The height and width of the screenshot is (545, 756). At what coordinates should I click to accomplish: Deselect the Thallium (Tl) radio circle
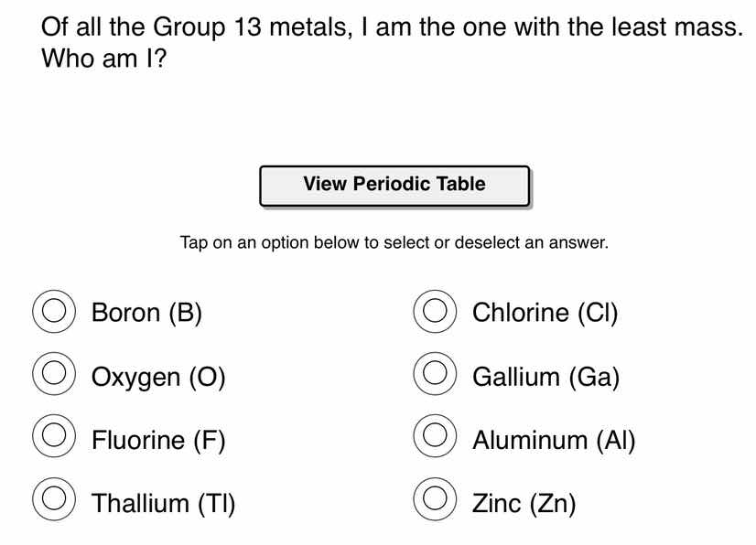click(53, 500)
